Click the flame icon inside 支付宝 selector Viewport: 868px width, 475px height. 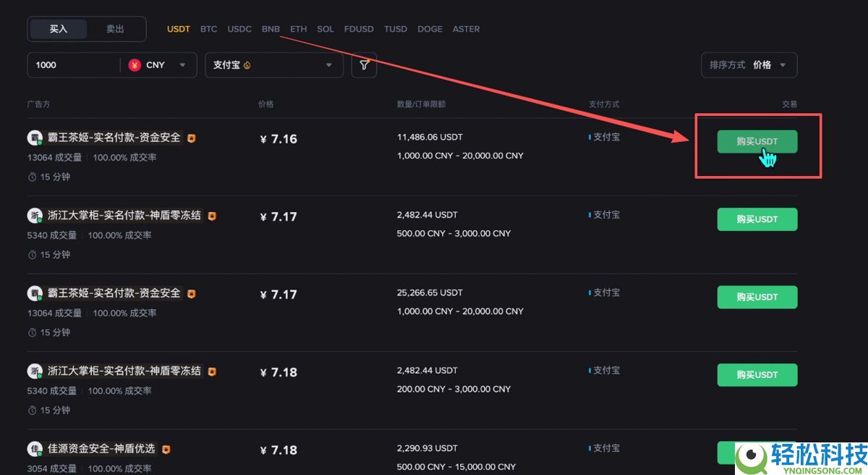click(246, 64)
